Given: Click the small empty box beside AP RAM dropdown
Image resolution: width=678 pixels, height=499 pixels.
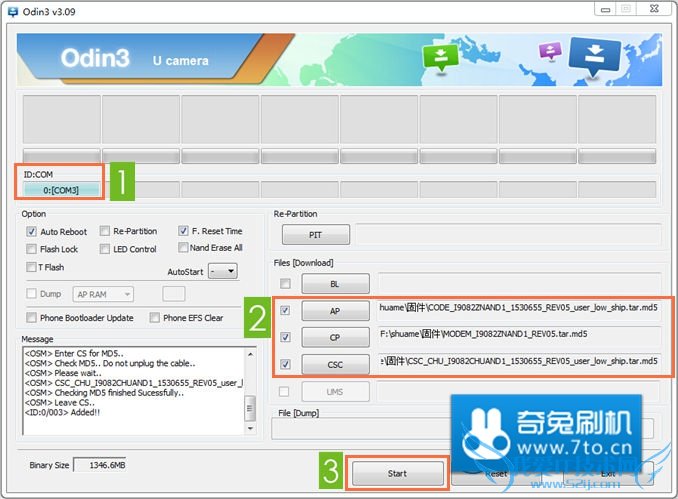Looking at the screenshot, I should [x=174, y=294].
